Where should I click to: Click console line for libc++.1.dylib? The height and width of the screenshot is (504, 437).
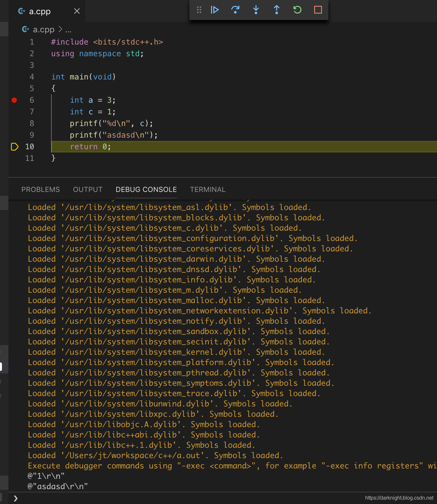tap(142, 445)
